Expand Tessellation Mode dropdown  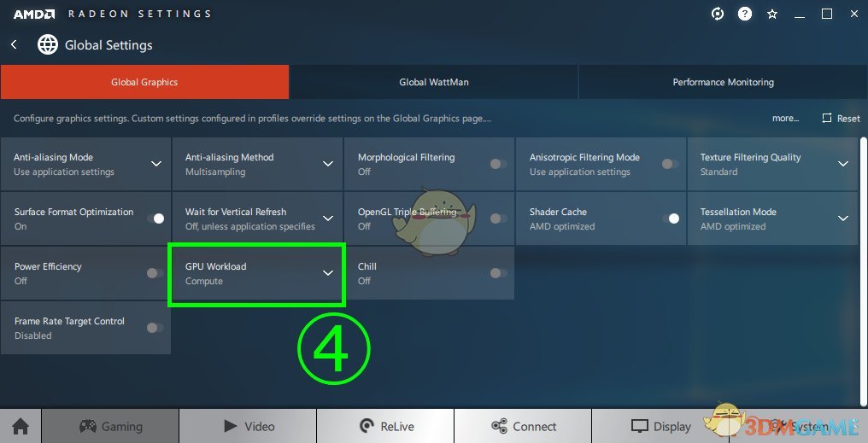[843, 219]
